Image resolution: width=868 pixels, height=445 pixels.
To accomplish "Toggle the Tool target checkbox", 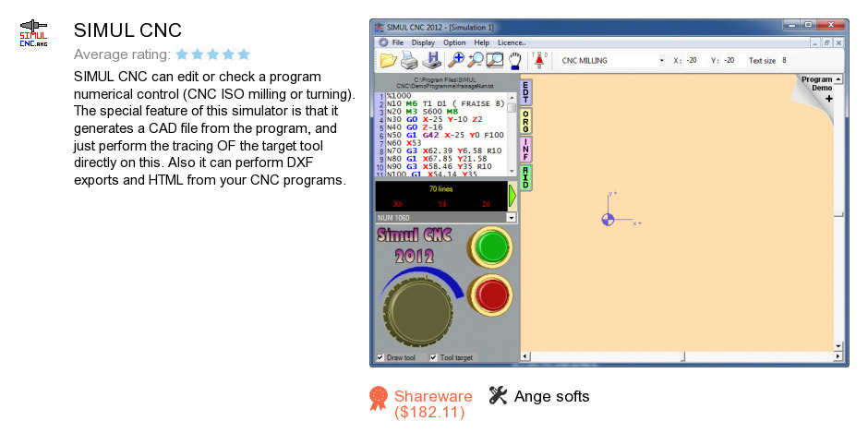I will pos(433,357).
